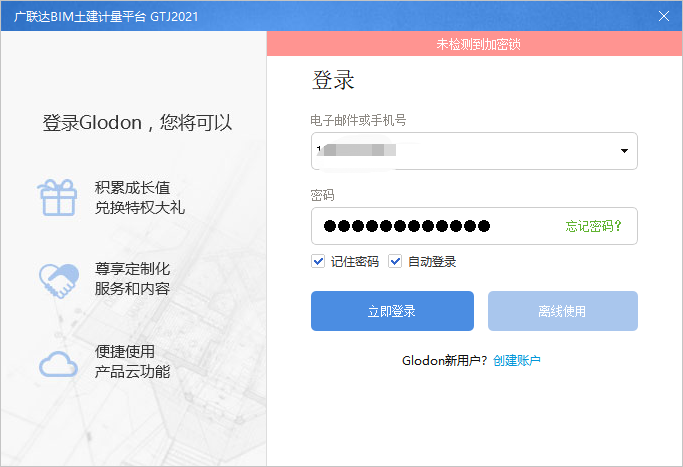The height and width of the screenshot is (467, 683).
Task: Click the 离线使用 button
Action: [x=563, y=311]
